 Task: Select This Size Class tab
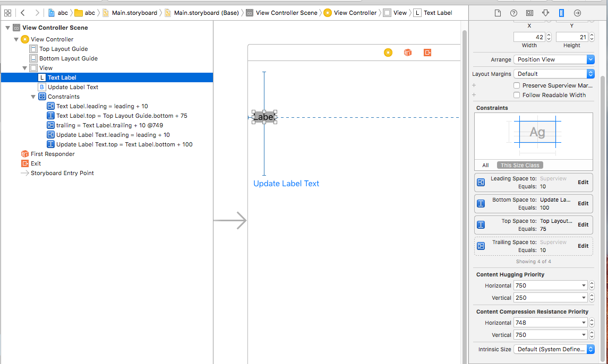tap(520, 165)
